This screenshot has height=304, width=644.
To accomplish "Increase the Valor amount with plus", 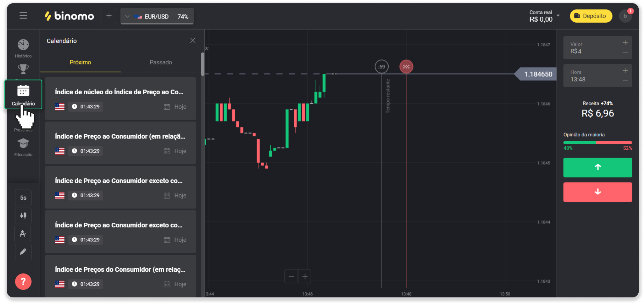I will pyautogui.click(x=625, y=42).
